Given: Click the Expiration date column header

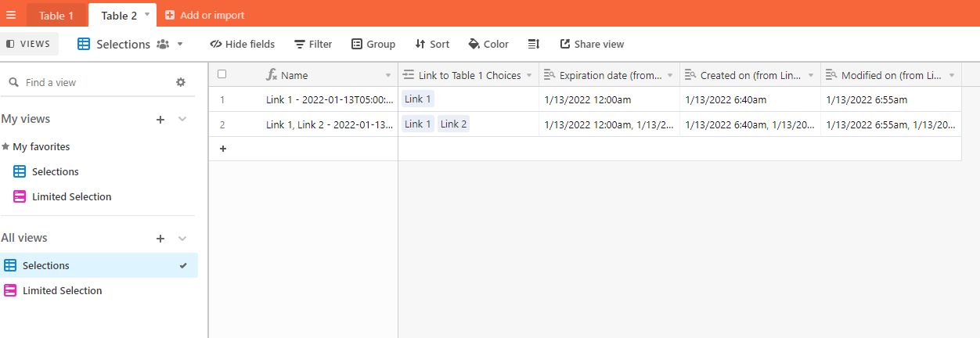Looking at the screenshot, I should point(609,75).
